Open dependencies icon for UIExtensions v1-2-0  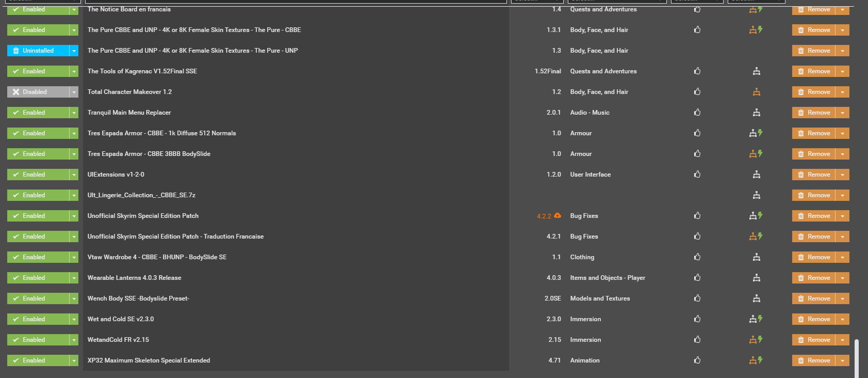(756, 175)
